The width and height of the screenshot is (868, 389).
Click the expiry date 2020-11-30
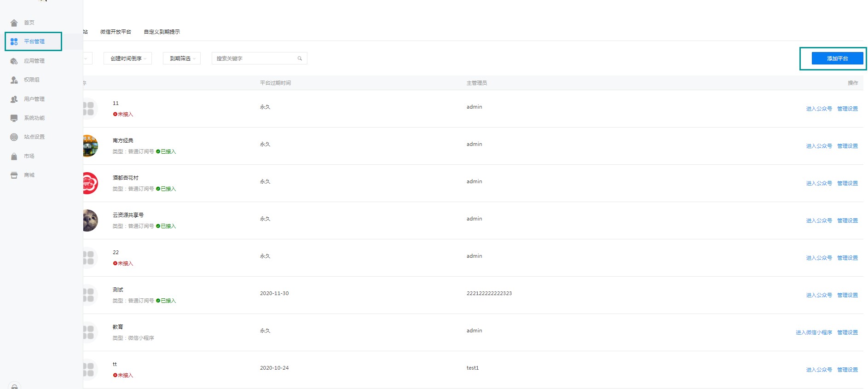[x=274, y=293]
